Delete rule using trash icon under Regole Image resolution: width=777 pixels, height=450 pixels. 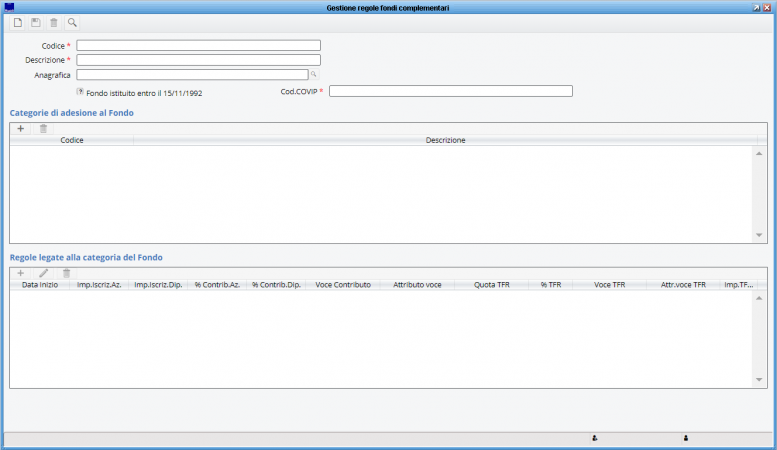pyautogui.click(x=66, y=274)
